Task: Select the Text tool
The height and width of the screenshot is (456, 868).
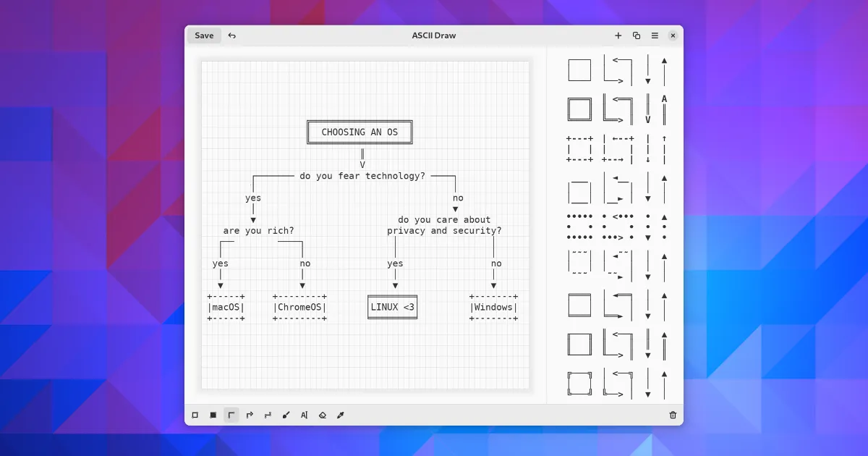Action: click(x=304, y=415)
